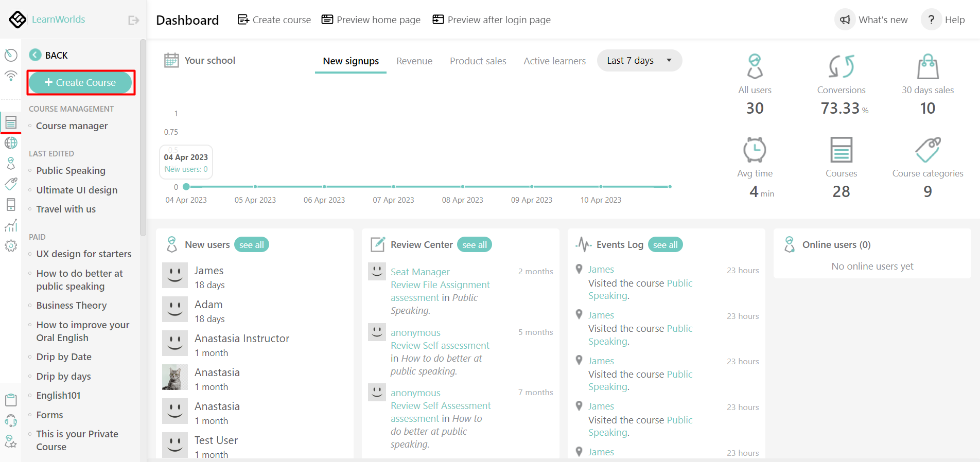The width and height of the screenshot is (980, 462).
Task: Open the reports chart icon in sidebar
Action: click(11, 225)
